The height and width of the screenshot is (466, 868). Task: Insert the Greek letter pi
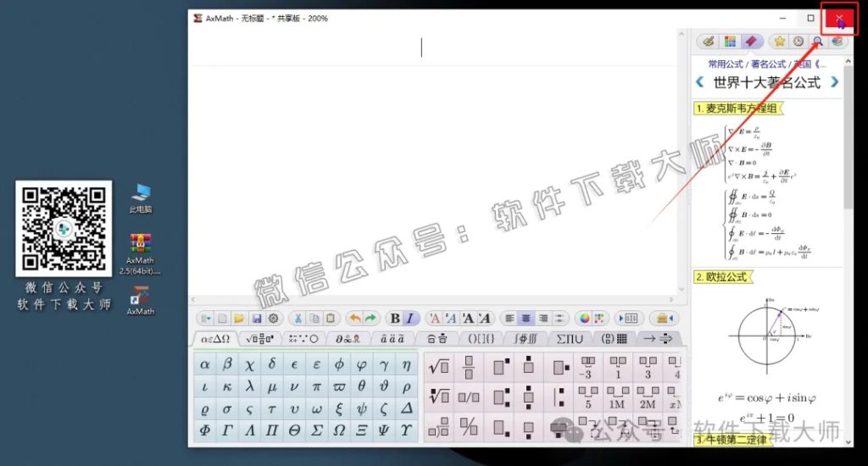(x=317, y=387)
